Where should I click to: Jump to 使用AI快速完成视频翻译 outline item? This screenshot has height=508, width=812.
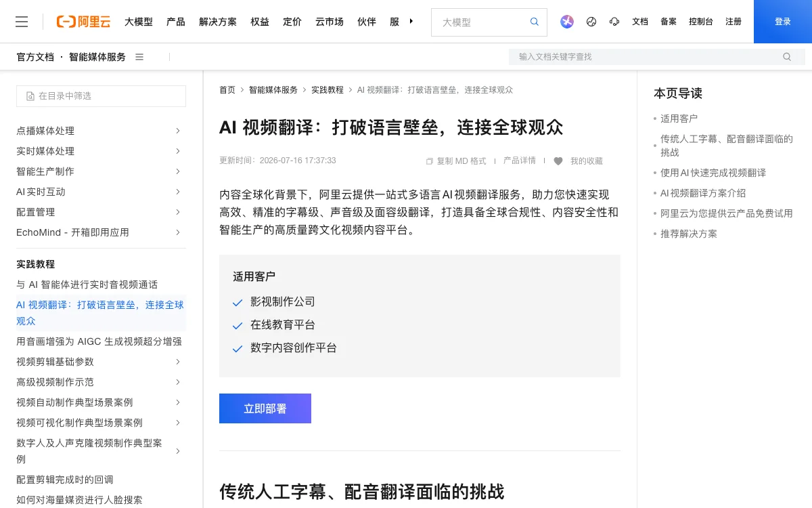coord(713,173)
